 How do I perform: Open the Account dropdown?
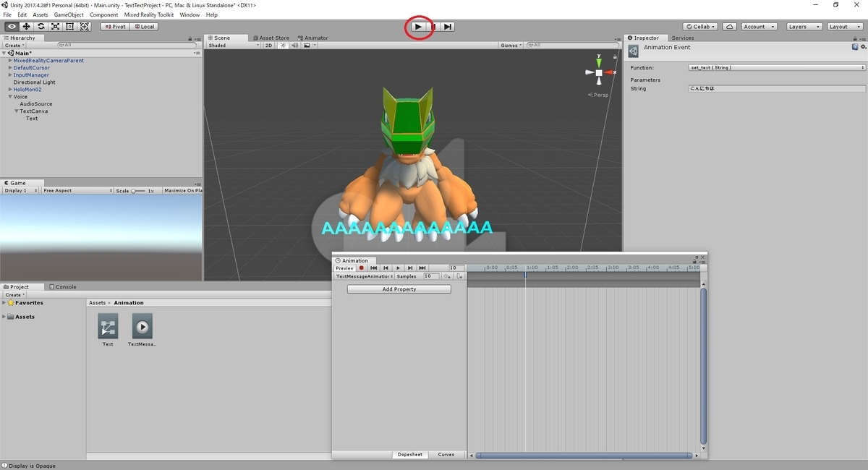759,27
